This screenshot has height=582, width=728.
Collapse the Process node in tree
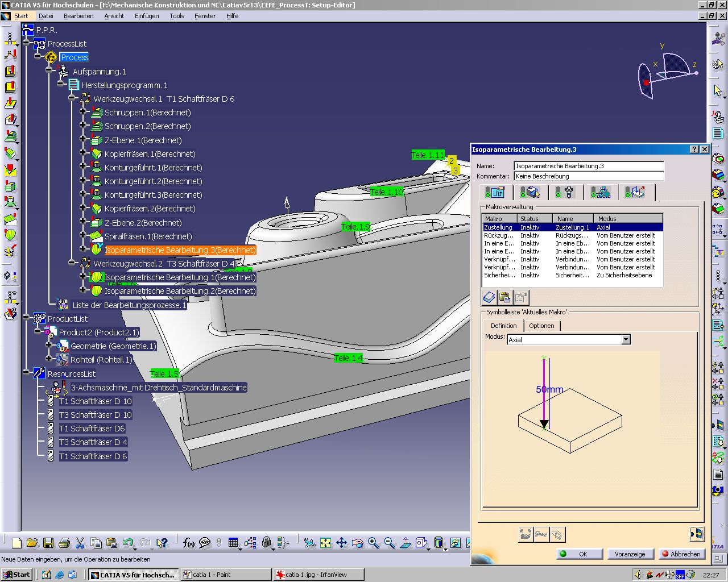click(x=38, y=57)
